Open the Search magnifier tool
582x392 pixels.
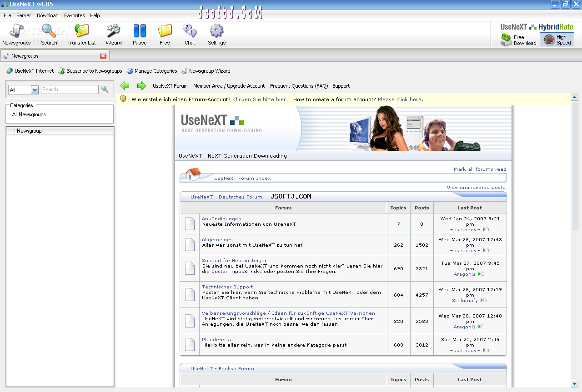coord(49,35)
